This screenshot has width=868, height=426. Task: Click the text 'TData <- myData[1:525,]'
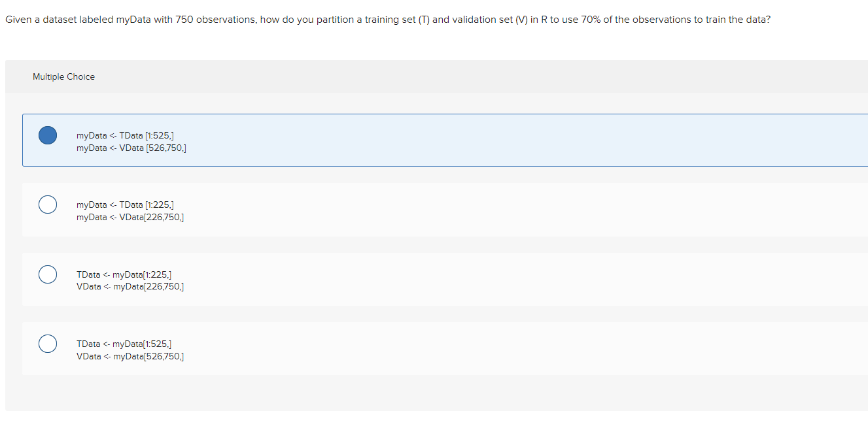tap(124, 344)
